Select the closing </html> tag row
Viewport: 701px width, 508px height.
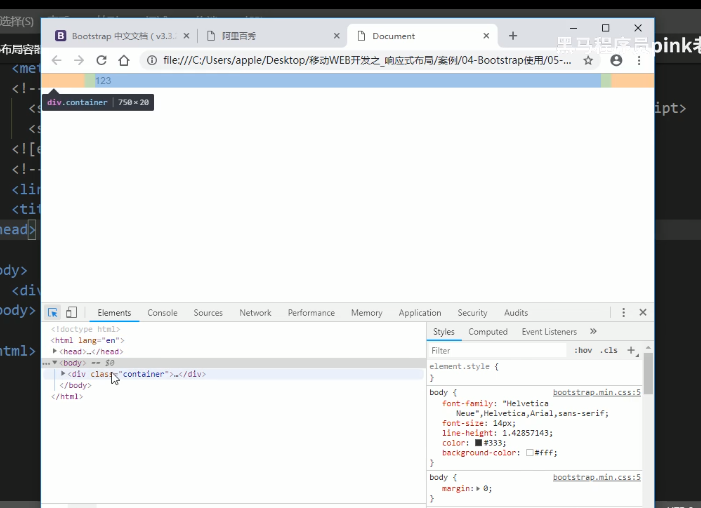67,396
